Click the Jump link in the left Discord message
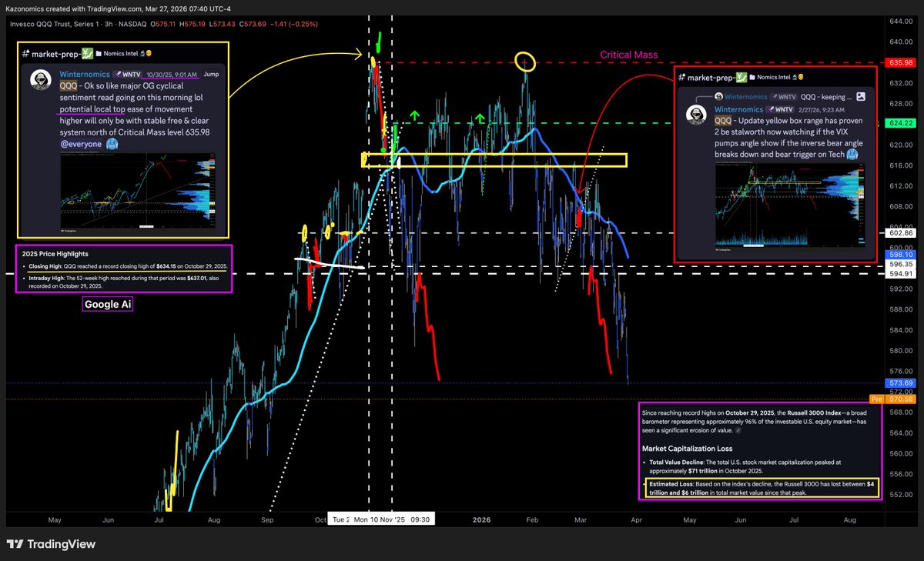This screenshot has width=924, height=561. (x=212, y=75)
